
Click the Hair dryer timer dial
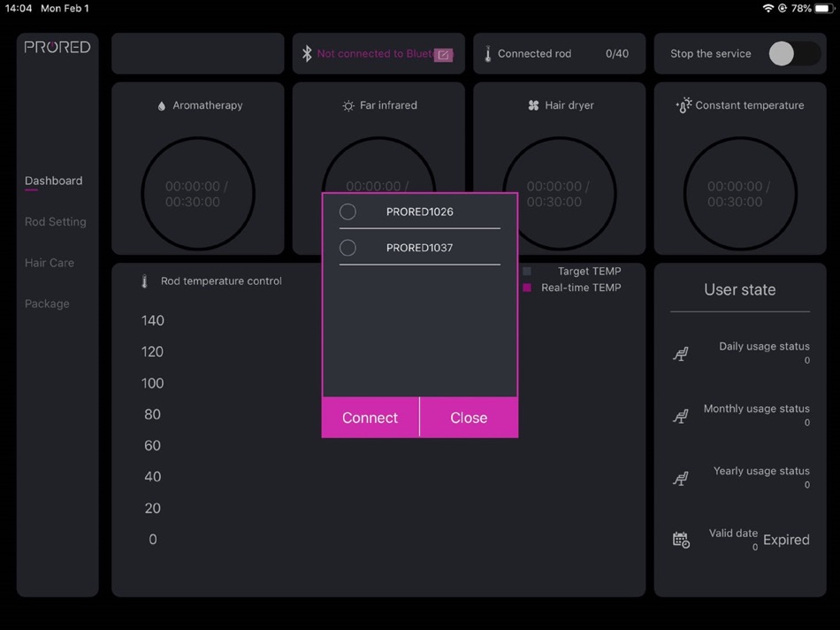[560, 194]
